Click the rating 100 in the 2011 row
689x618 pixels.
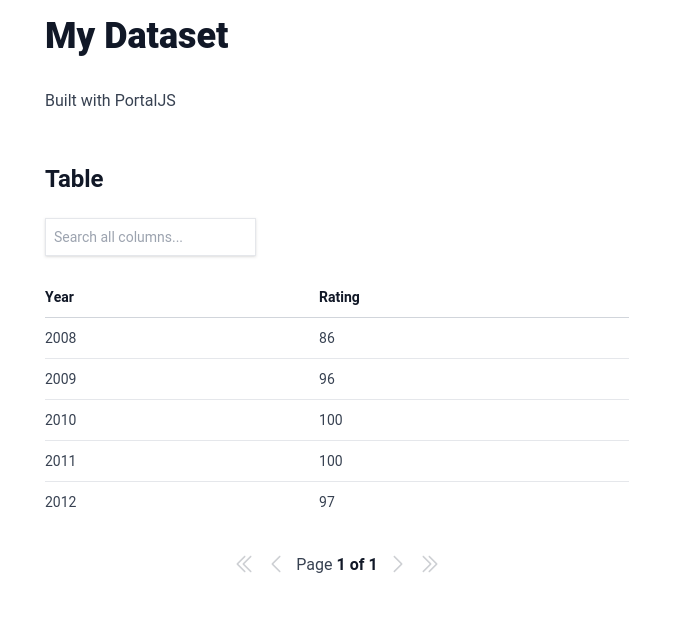(x=331, y=461)
